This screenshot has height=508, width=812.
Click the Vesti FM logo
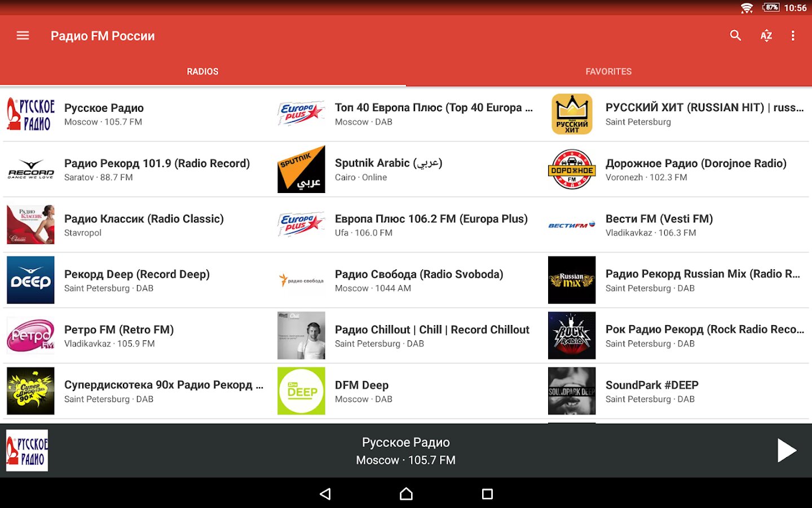572,225
